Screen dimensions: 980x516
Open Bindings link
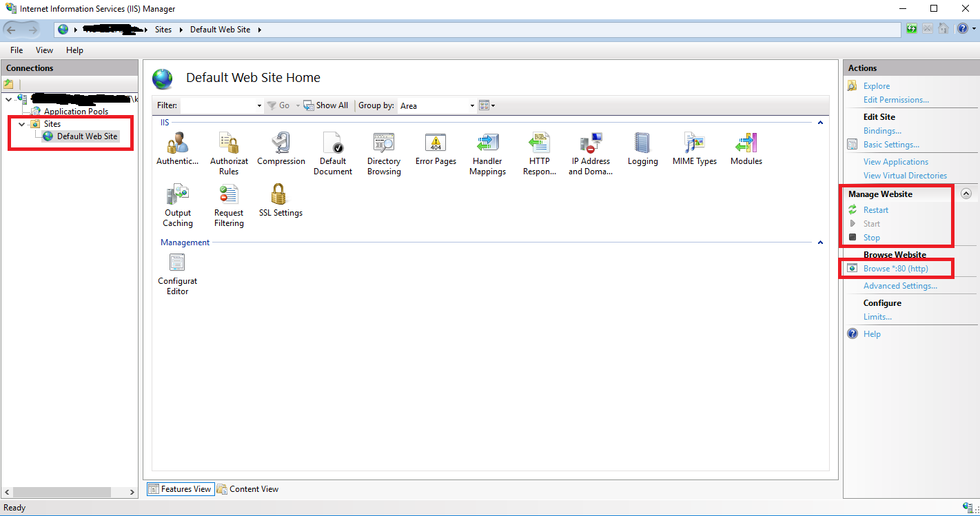click(882, 131)
